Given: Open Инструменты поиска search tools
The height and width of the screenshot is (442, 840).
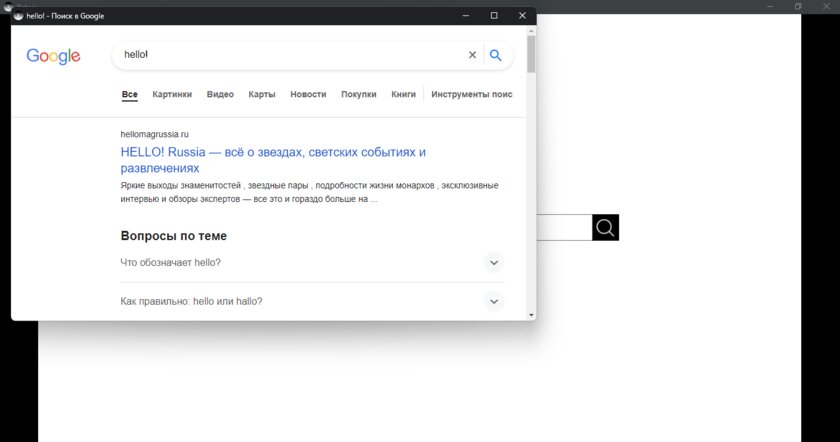Looking at the screenshot, I should click(x=471, y=94).
